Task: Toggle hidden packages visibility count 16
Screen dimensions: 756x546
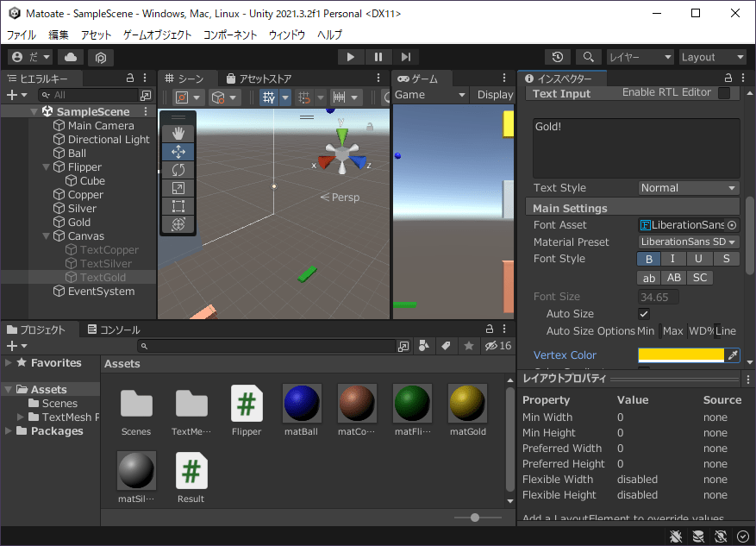Action: 498,346
